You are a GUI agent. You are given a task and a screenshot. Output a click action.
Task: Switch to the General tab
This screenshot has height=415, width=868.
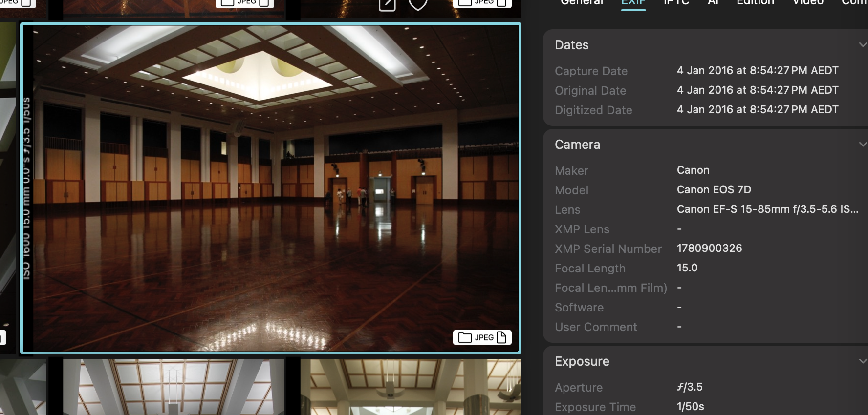coord(582,2)
